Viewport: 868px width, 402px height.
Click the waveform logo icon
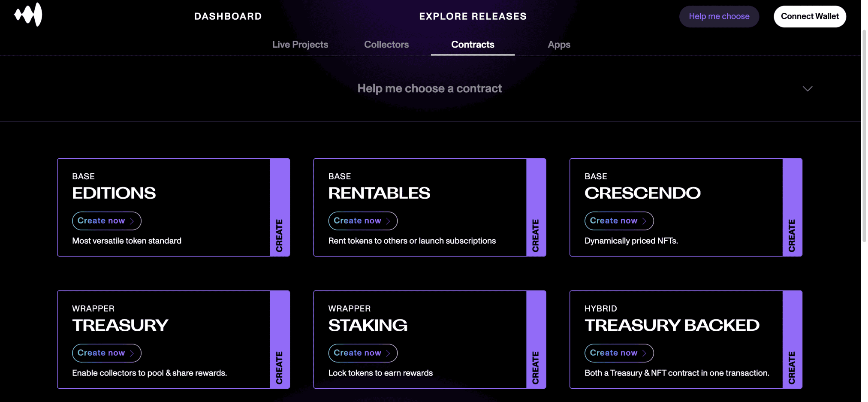(x=28, y=15)
